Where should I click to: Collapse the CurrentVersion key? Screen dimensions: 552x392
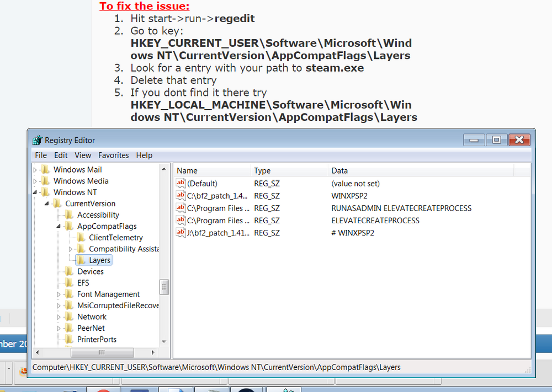pos(46,203)
